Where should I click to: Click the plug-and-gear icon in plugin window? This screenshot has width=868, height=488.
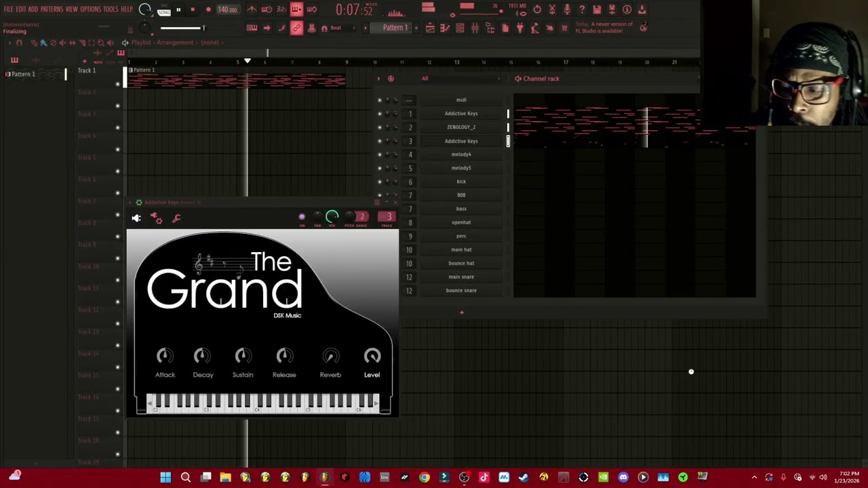point(156,218)
